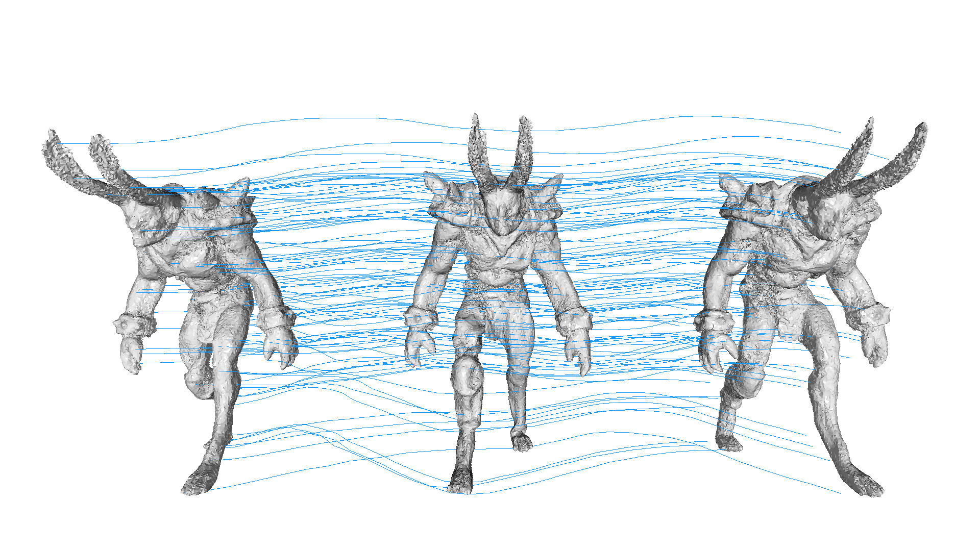Click the left model's wrist bracelet
This screenshot has height=551, width=980.
134,324
